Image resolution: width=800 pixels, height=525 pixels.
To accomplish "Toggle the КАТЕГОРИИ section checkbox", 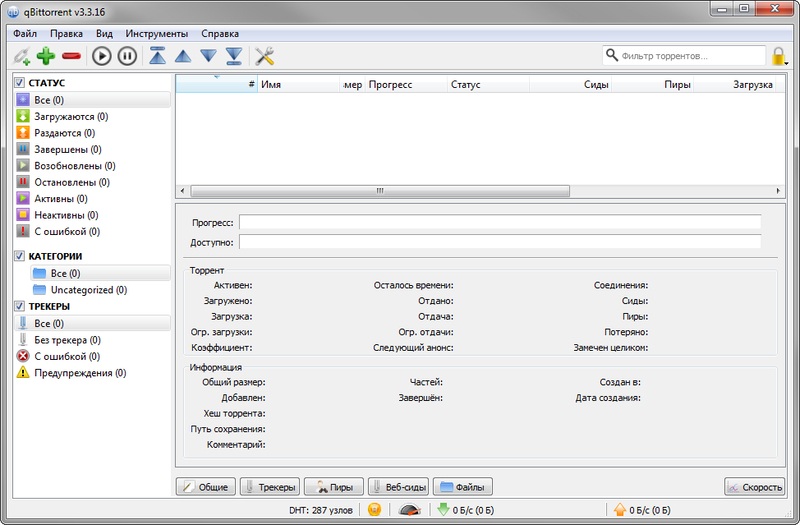I will [x=20, y=256].
